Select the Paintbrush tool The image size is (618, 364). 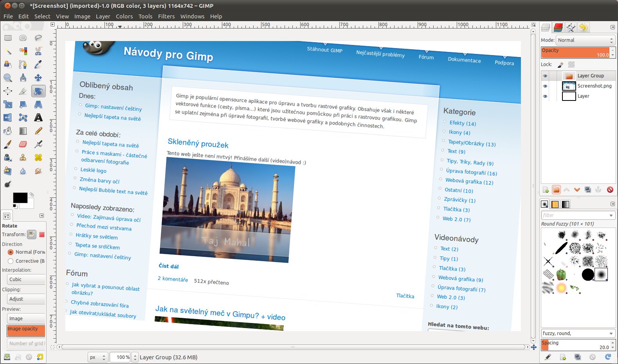(8, 144)
